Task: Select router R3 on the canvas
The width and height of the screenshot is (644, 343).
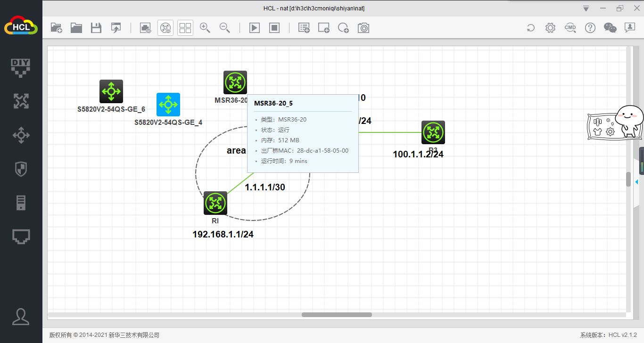Action: click(433, 132)
